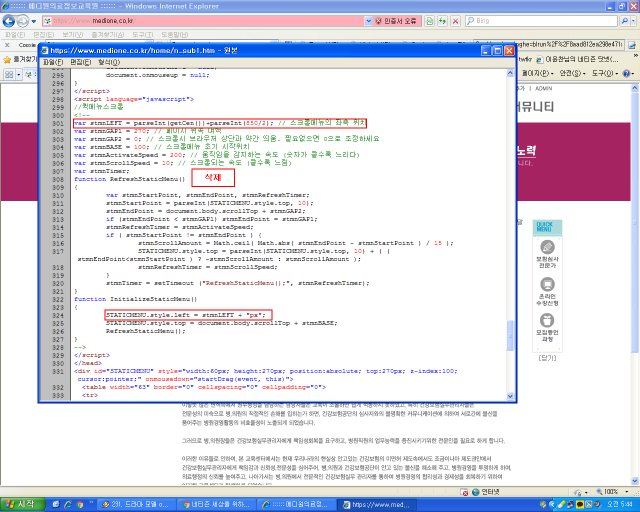
Task: Click line 'function InitializeStaticMenu()' in source
Action: pyautogui.click(x=136, y=299)
